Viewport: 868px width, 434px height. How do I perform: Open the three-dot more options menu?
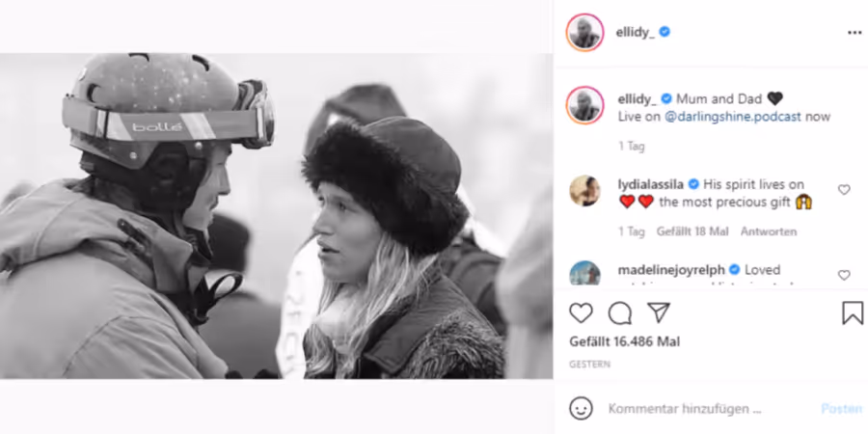tap(854, 33)
